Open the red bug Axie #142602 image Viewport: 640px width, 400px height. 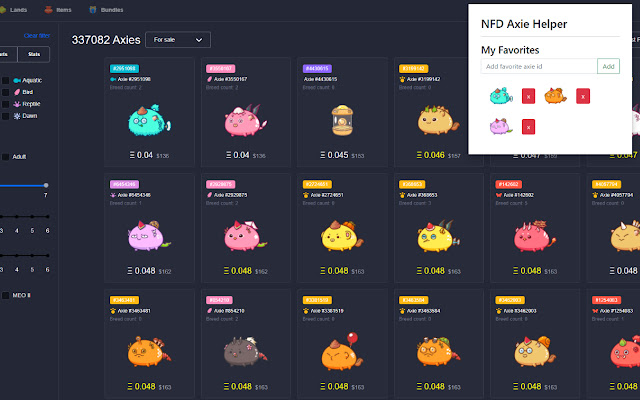pos(535,236)
